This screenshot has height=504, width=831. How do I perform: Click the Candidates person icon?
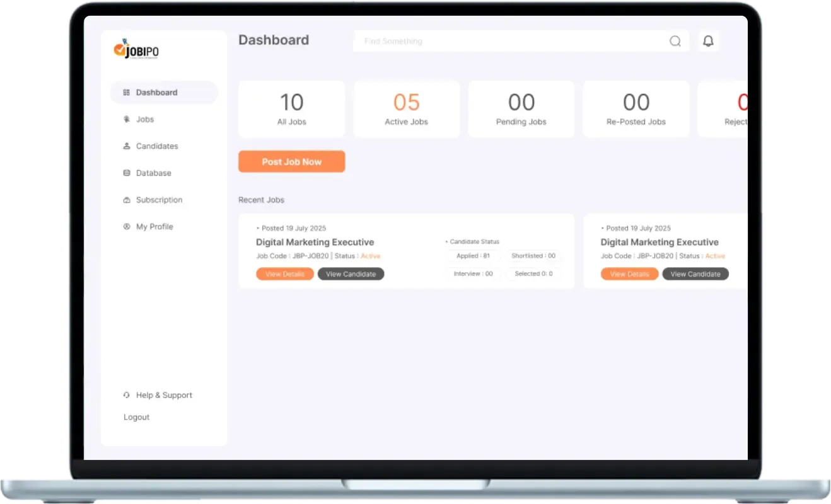click(125, 146)
